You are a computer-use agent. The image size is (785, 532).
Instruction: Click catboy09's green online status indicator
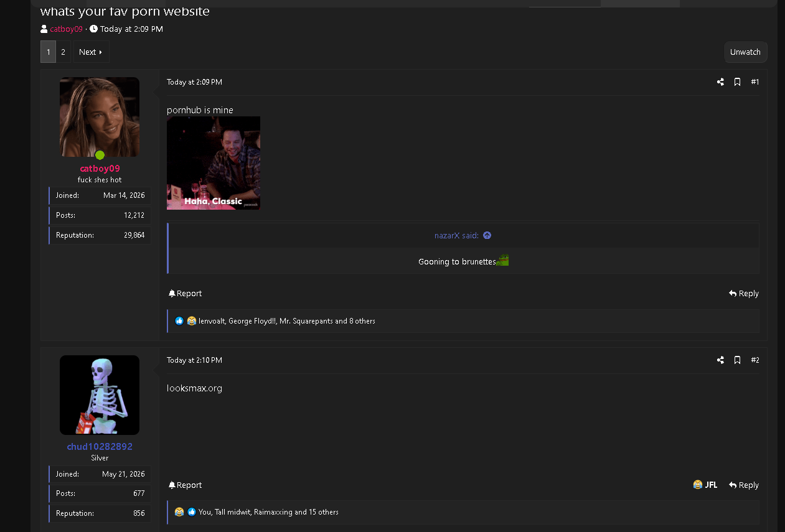click(x=100, y=155)
